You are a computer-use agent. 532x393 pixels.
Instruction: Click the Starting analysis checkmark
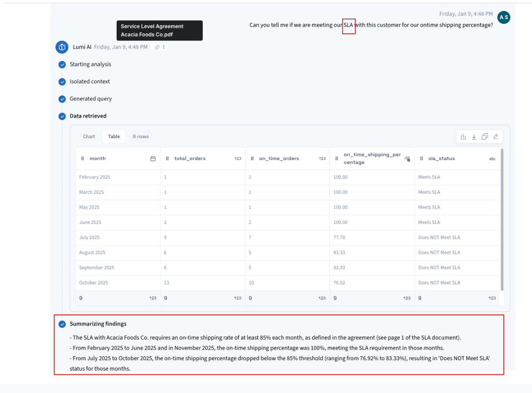tap(62, 64)
